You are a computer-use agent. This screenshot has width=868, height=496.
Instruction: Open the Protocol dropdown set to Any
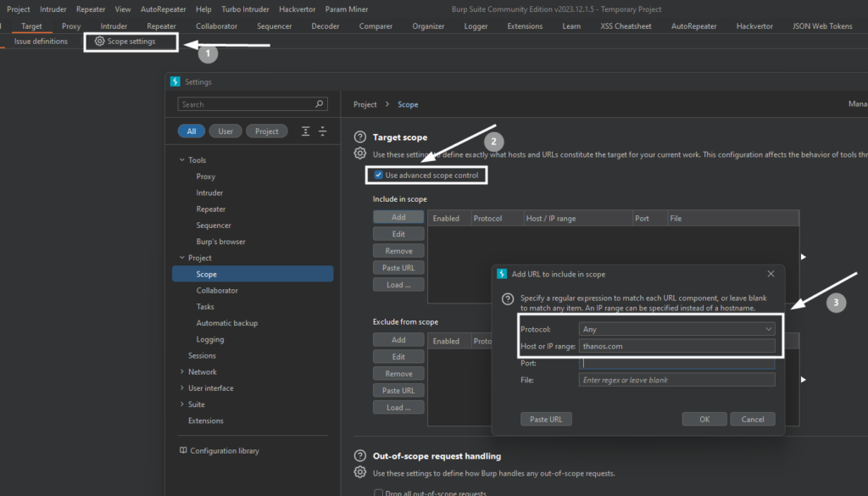676,329
